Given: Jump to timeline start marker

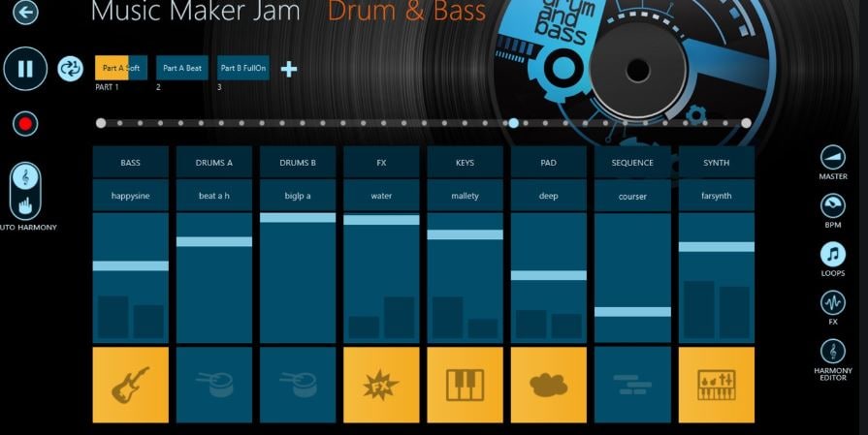Looking at the screenshot, I should [101, 123].
